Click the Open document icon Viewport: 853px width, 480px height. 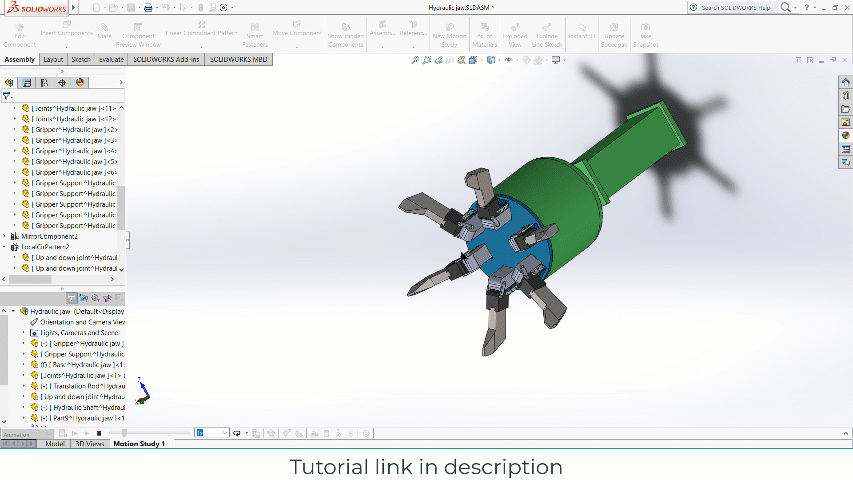113,8
